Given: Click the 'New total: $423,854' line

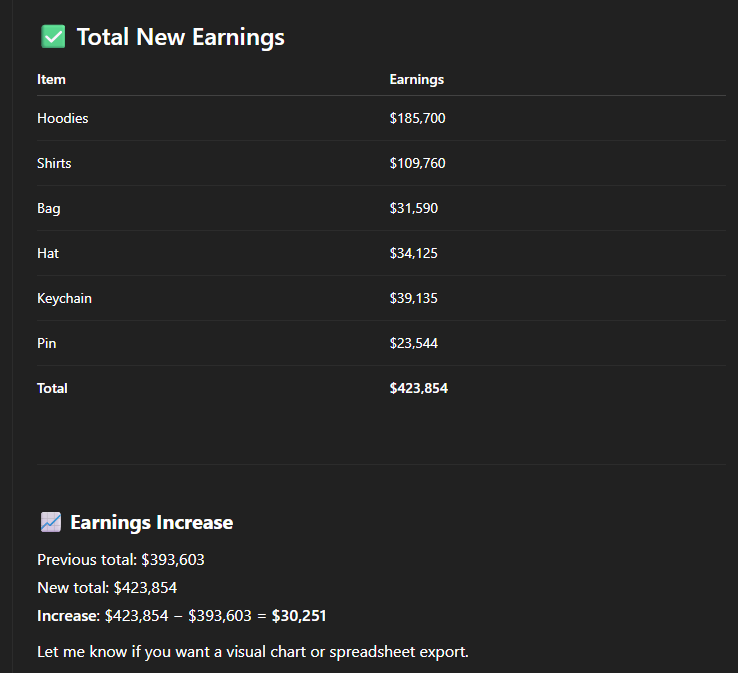Looking at the screenshot, I should pyautogui.click(x=107, y=588).
